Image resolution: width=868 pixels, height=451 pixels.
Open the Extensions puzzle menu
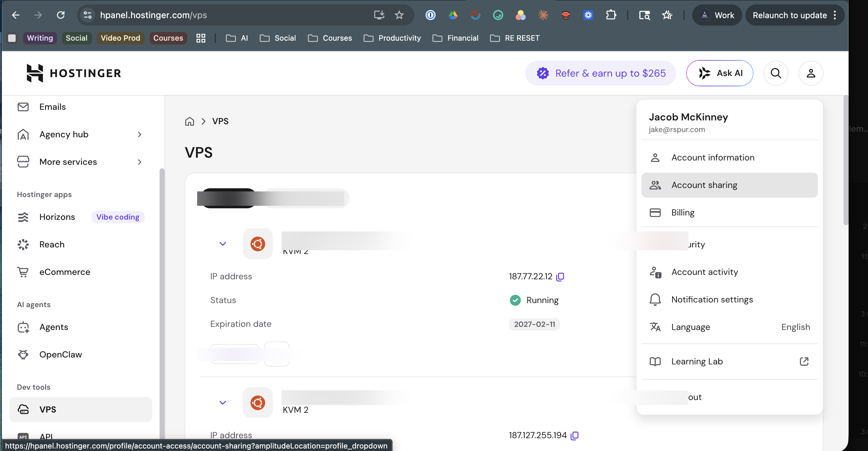tap(610, 15)
